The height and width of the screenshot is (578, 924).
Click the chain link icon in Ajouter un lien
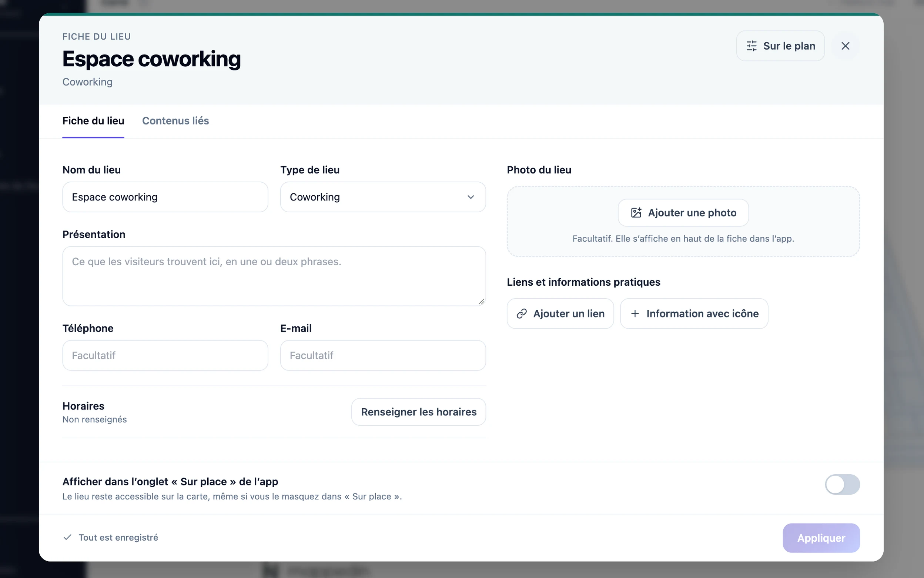[x=522, y=314]
